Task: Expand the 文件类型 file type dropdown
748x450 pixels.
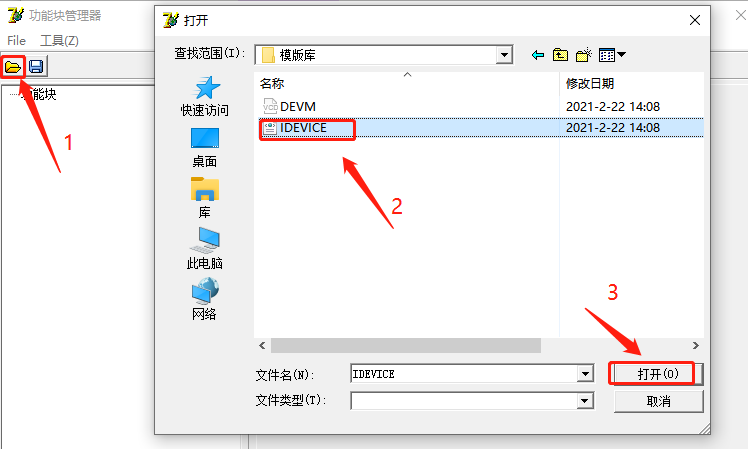Action: (585, 401)
